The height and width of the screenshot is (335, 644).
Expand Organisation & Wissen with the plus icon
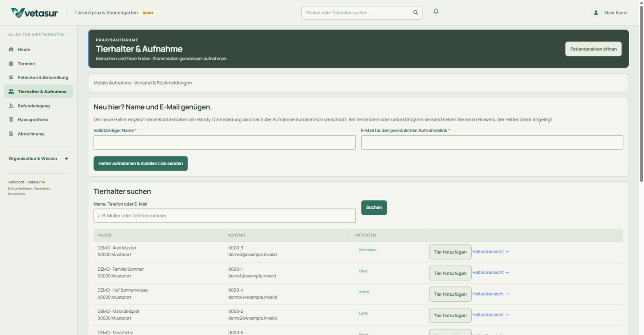[67, 158]
